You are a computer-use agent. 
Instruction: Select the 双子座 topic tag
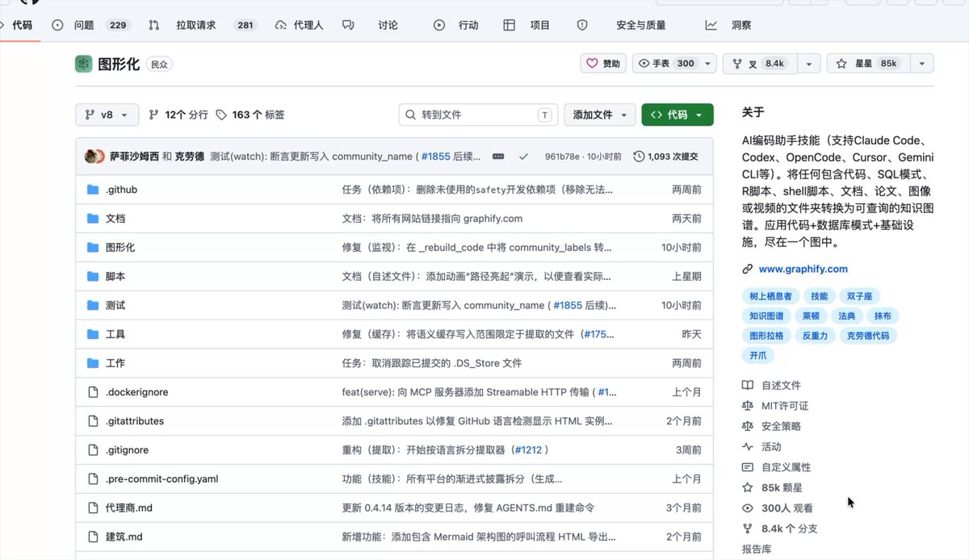pyautogui.click(x=859, y=296)
